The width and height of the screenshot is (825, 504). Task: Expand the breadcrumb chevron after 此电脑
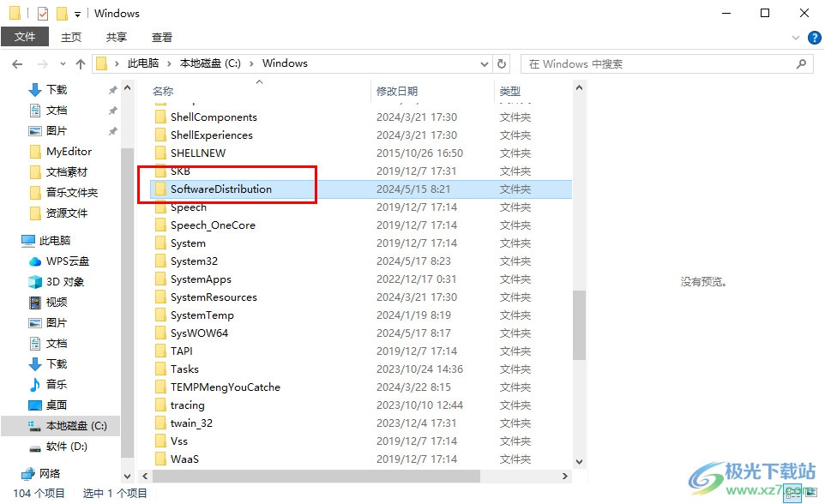click(169, 63)
